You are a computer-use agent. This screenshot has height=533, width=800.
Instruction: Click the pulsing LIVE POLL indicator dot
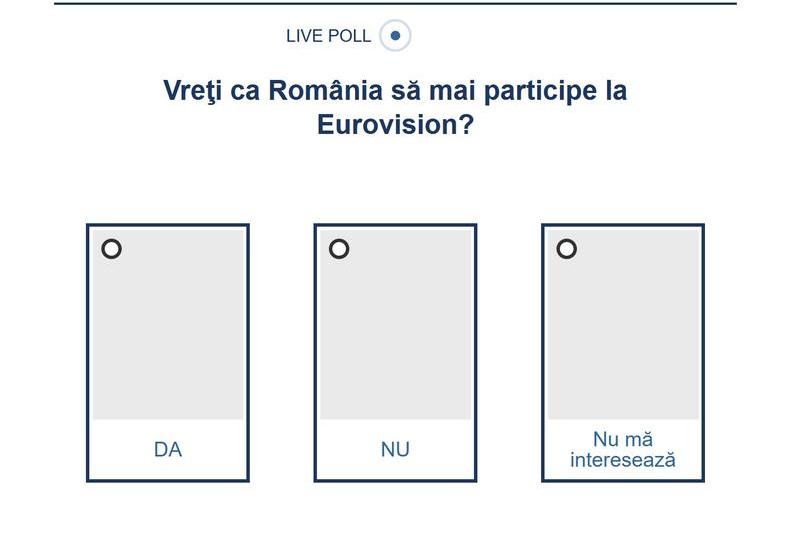pyautogui.click(x=395, y=36)
